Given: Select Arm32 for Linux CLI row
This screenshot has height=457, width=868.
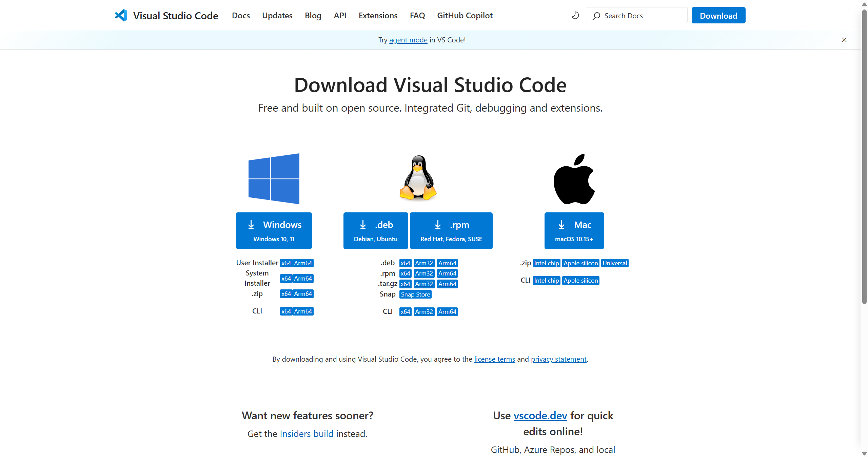Looking at the screenshot, I should point(424,312).
